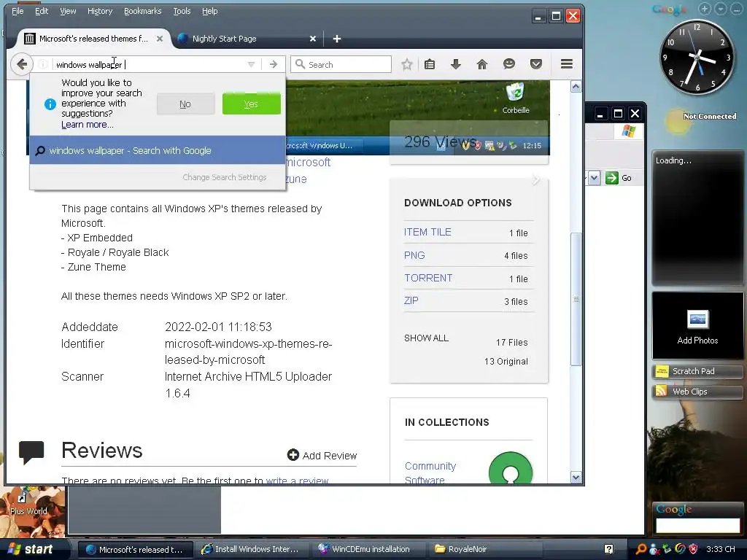
Task: Open the ITEM TILE download option
Action: coord(427,233)
